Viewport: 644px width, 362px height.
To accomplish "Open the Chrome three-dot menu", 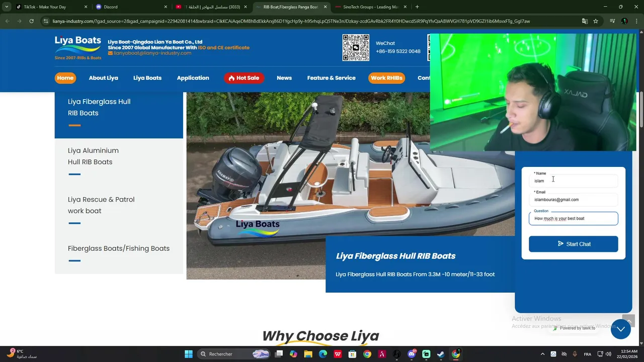I will click(636, 21).
